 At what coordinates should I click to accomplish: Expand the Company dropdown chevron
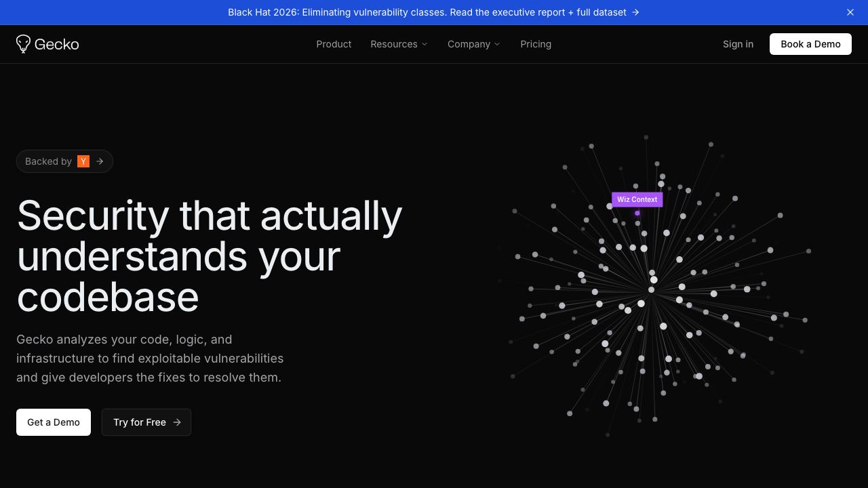[x=497, y=44]
